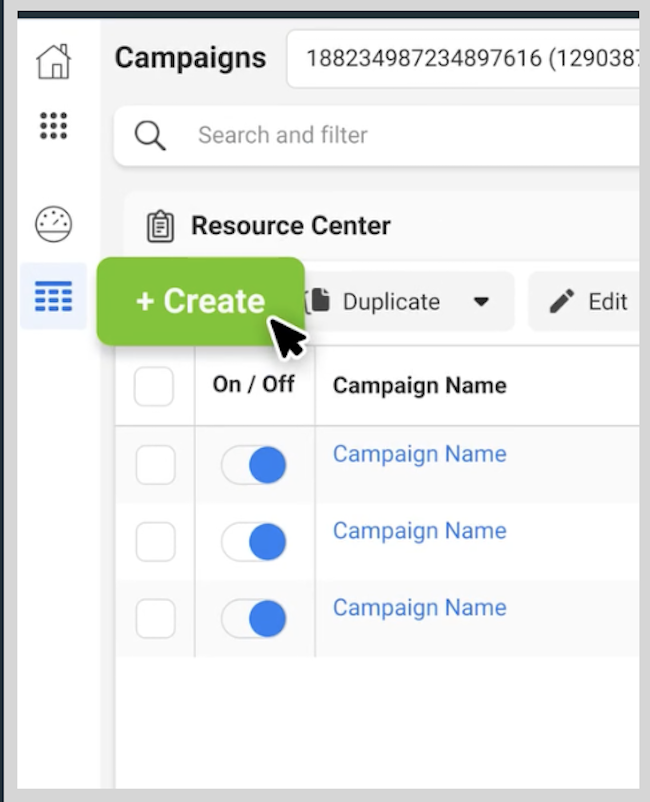
Task: Turn off the third campaign toggle
Action: (254, 618)
